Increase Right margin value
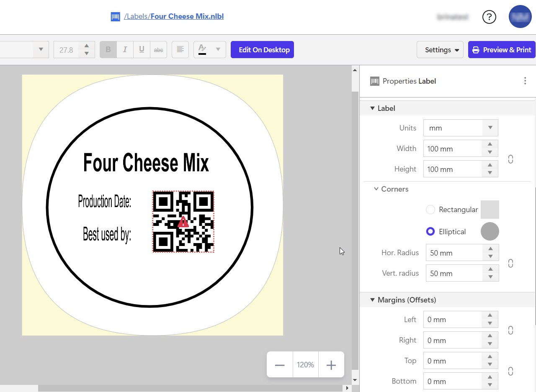 [x=490, y=336]
